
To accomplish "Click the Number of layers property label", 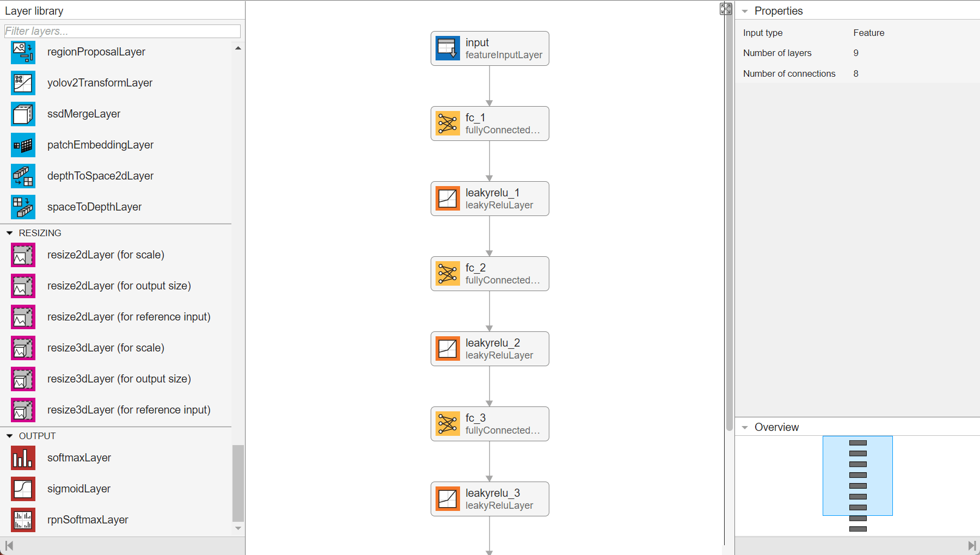I will click(x=777, y=53).
